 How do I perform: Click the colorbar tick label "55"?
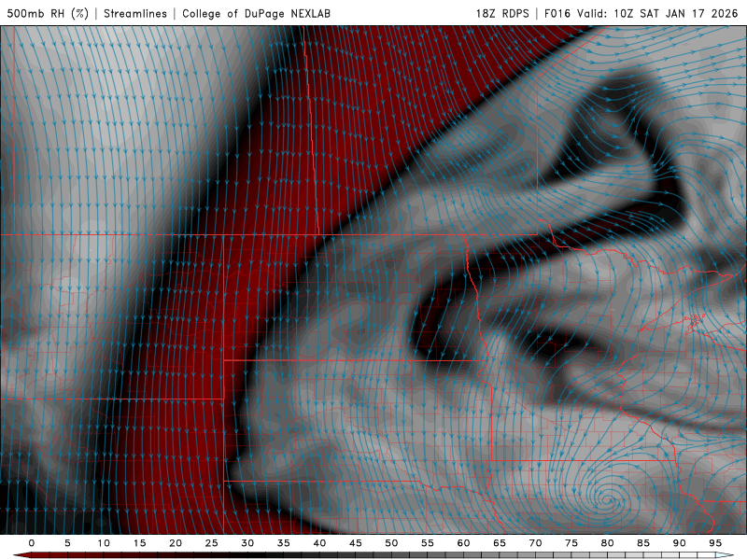428,543
